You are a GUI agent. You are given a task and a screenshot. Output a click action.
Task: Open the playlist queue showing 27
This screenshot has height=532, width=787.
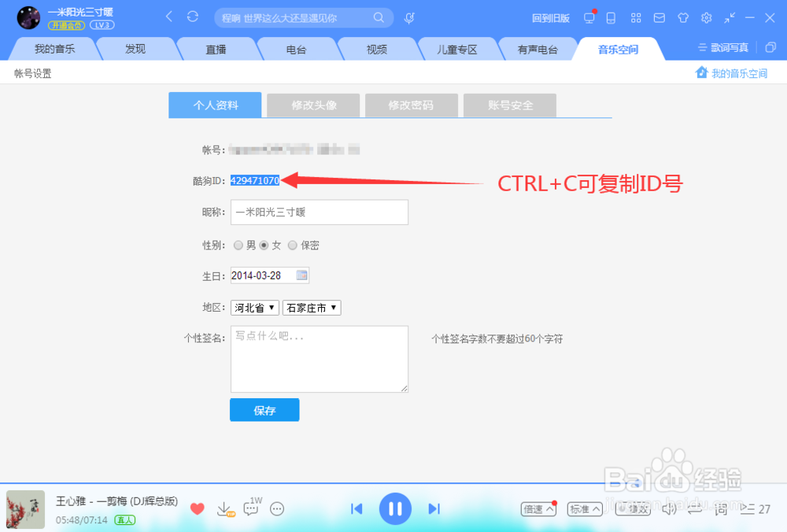point(755,509)
